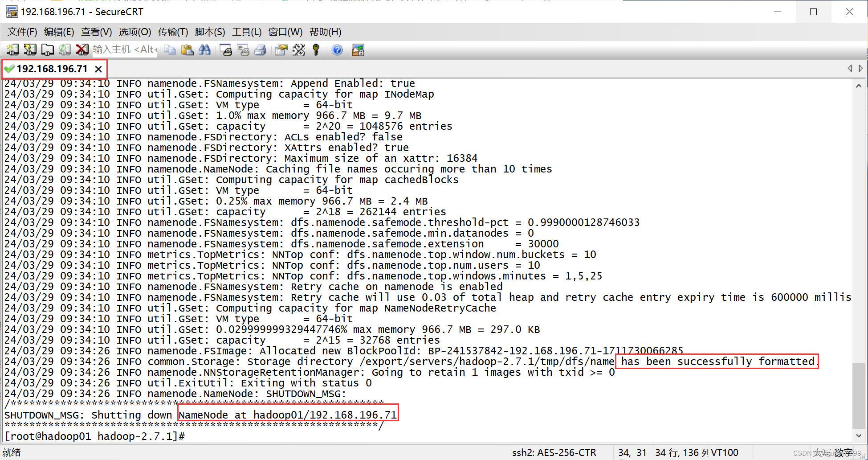Screen dimensions: 868x460
Task: Click the 'Append Enabled: true' log line
Action: (209, 83)
